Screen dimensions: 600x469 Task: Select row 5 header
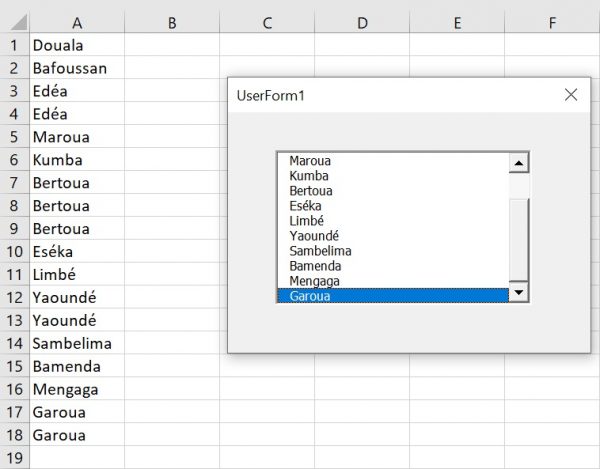15,137
